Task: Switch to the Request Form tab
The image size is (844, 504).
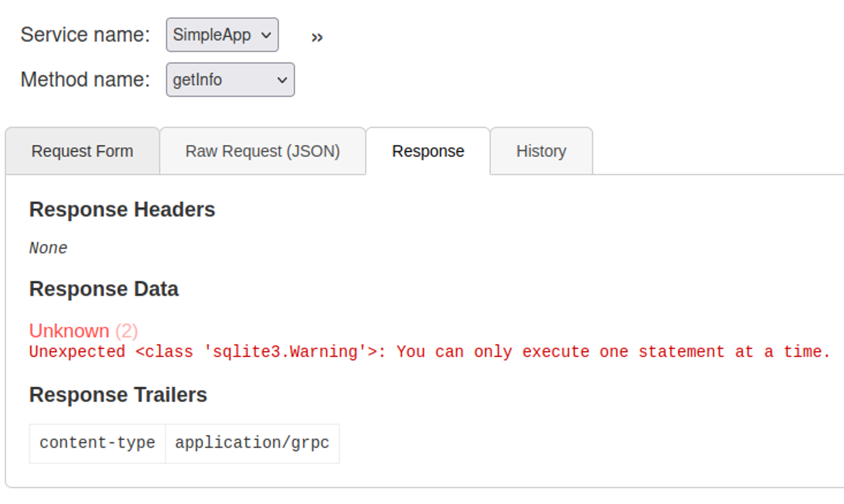Action: 82,151
